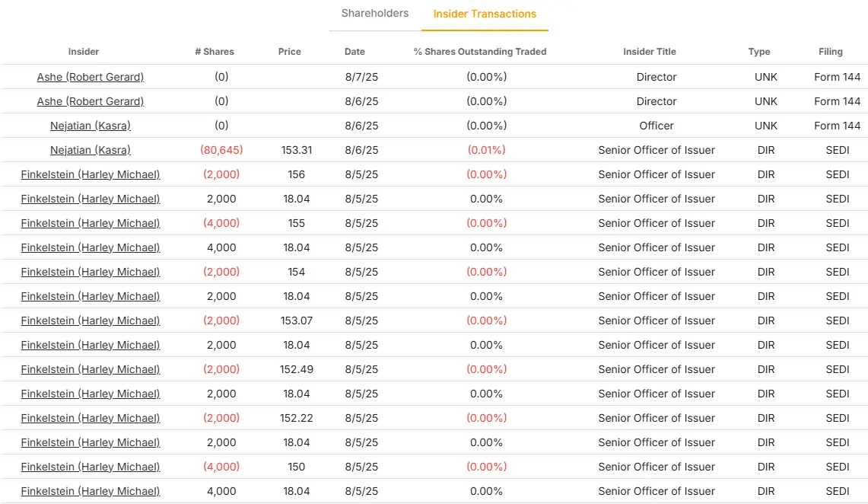Select the Director row dated 8/6/25

pyautogui.click(x=434, y=101)
